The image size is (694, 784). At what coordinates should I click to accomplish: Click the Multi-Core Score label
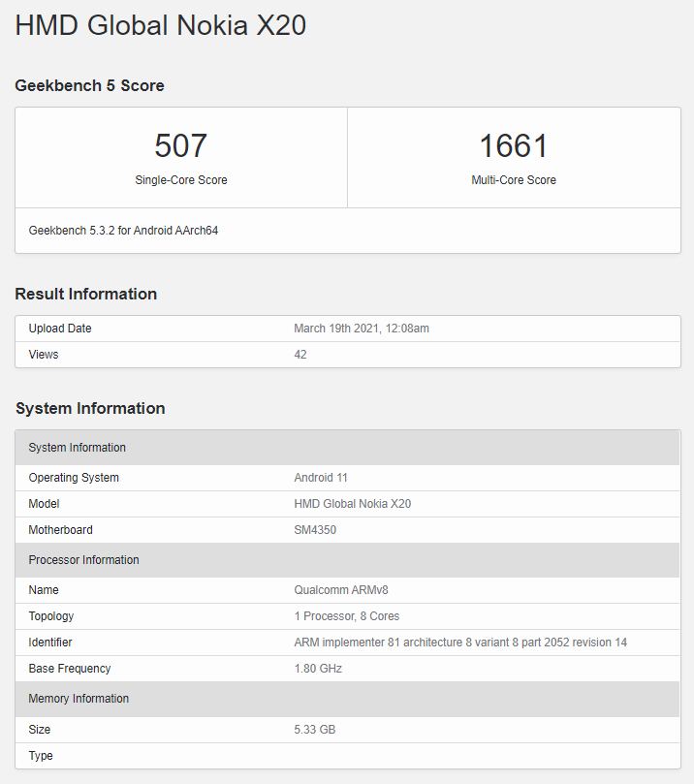(514, 180)
